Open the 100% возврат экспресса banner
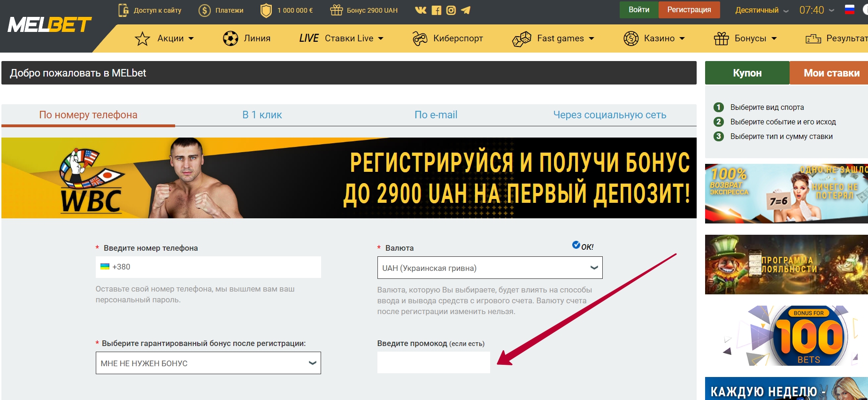868x400 pixels. pyautogui.click(x=786, y=193)
